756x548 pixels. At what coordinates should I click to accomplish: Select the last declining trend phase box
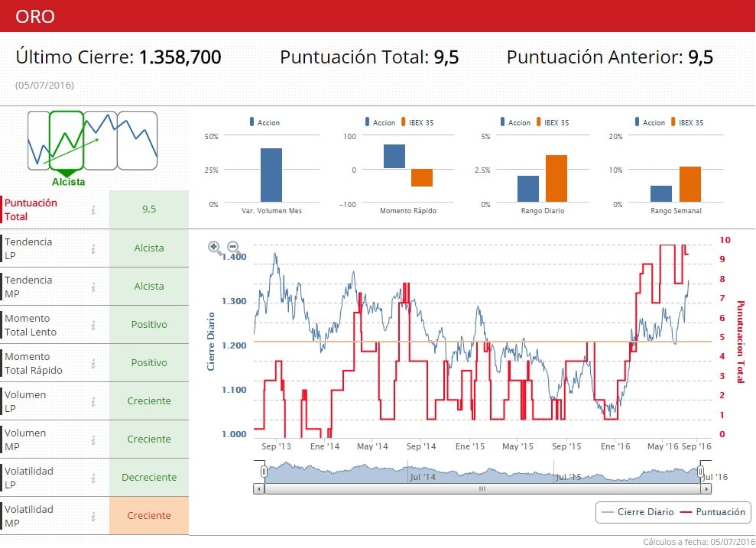pyautogui.click(x=138, y=141)
